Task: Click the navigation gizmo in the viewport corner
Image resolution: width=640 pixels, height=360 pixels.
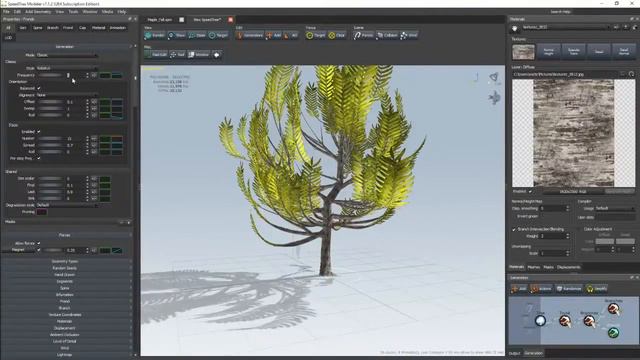Action: point(494,77)
